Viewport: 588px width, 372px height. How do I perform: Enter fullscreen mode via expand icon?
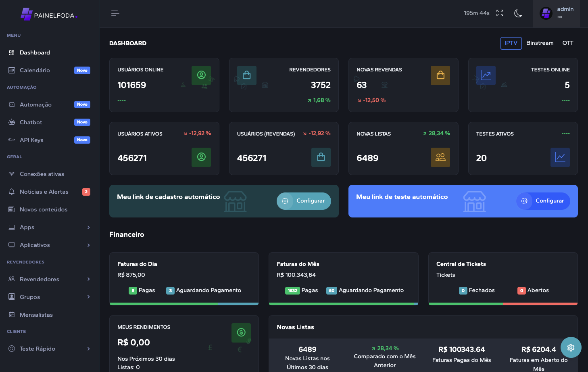(500, 13)
